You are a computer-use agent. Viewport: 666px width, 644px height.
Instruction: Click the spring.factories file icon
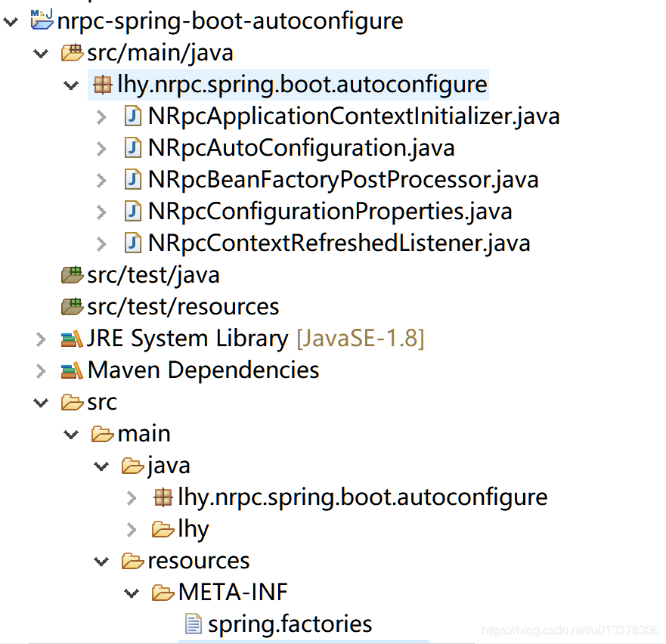(194, 624)
